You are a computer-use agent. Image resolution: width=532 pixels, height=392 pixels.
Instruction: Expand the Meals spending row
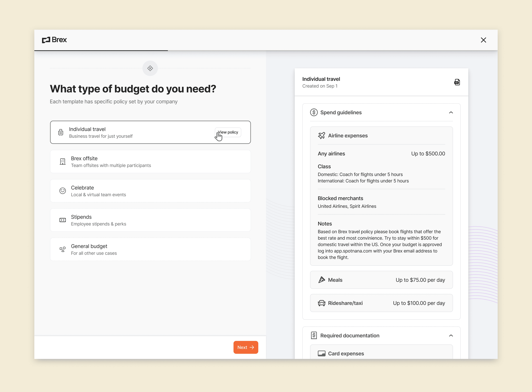coord(381,280)
